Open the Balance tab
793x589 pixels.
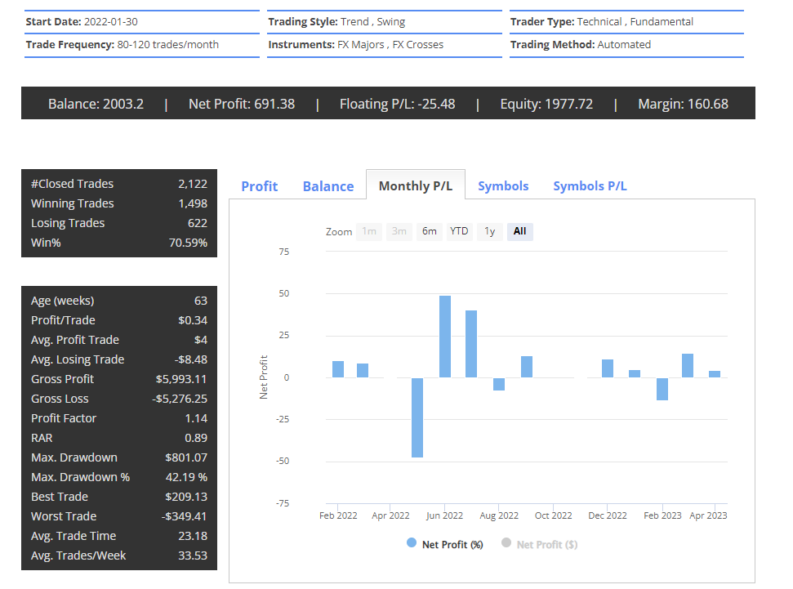coord(328,186)
